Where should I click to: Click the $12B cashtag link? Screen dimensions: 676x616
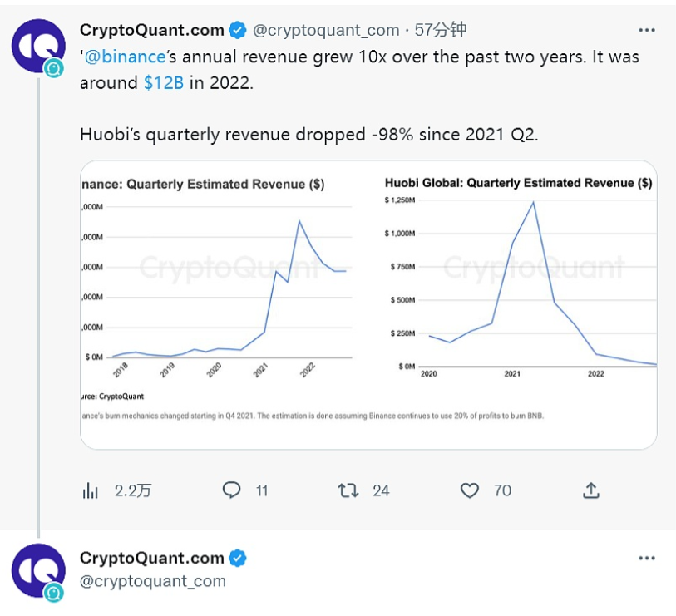[163, 83]
